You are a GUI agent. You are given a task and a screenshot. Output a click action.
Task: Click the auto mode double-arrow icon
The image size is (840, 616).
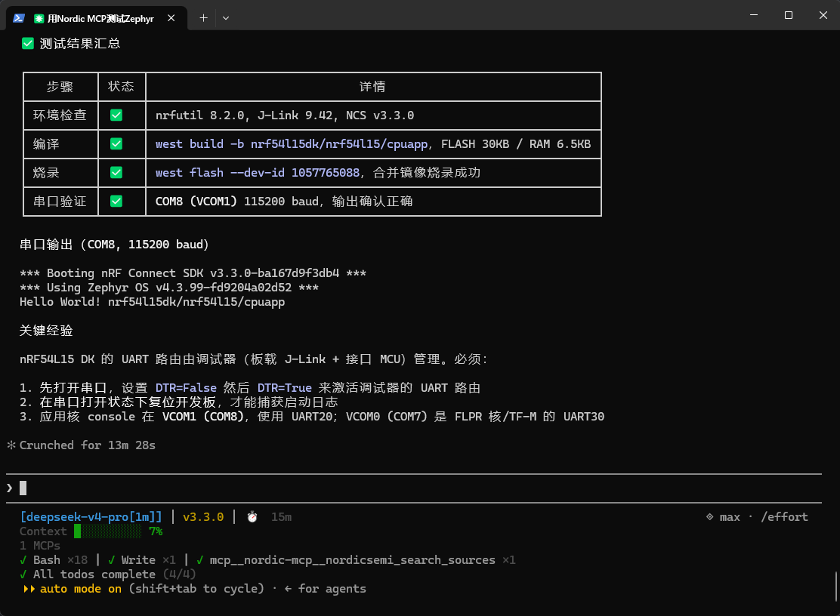pyautogui.click(x=29, y=589)
